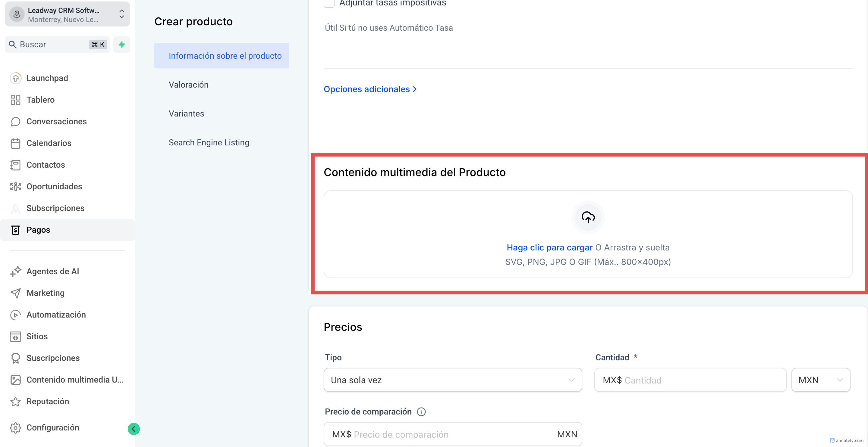
Task: Open the MXN currency dropdown
Action: (820, 380)
